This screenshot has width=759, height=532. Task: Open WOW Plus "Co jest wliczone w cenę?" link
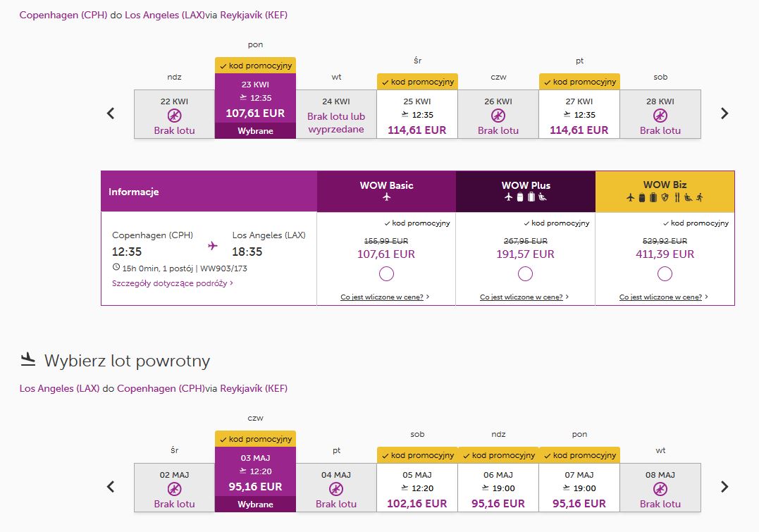pos(524,297)
